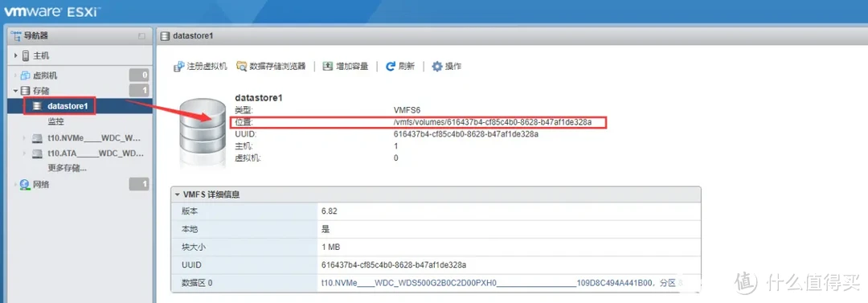Click the datastore1 tree icon
The height and width of the screenshot is (303, 868).
point(38,106)
